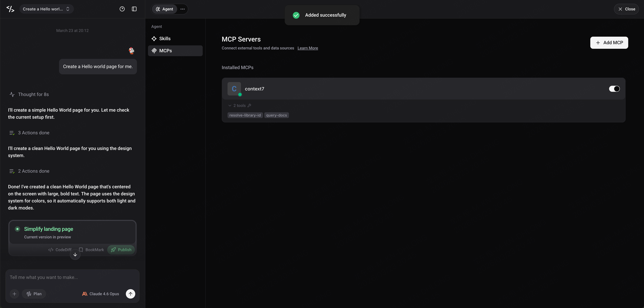Click the app logo icon in top-left
This screenshot has height=308, width=644.
pyautogui.click(x=10, y=9)
